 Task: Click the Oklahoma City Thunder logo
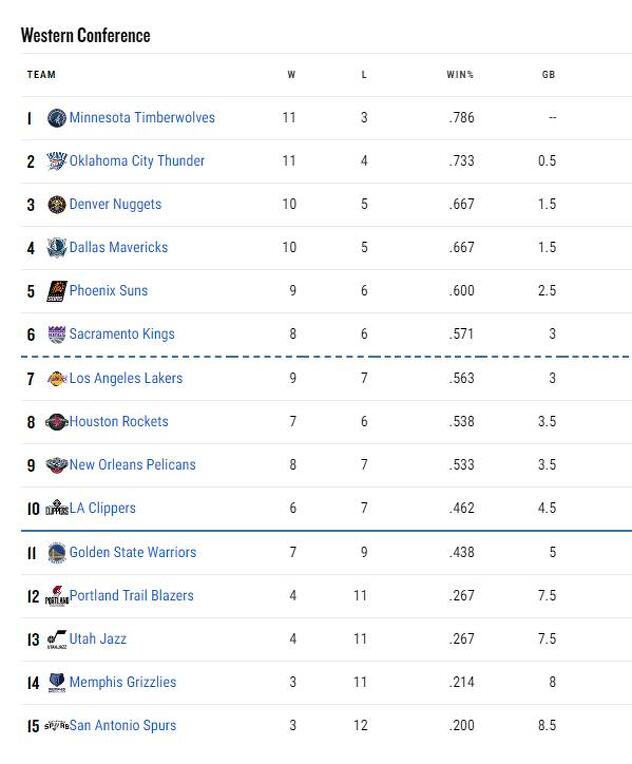pos(57,161)
